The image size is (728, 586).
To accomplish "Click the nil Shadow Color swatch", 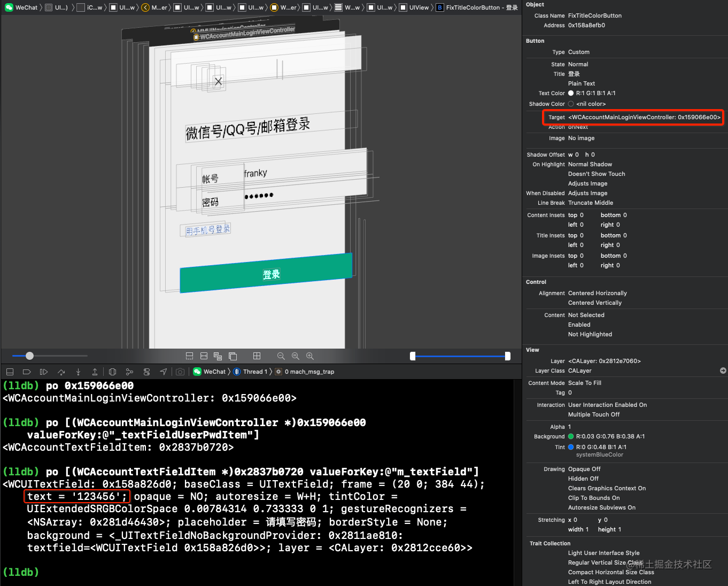I will click(x=571, y=104).
